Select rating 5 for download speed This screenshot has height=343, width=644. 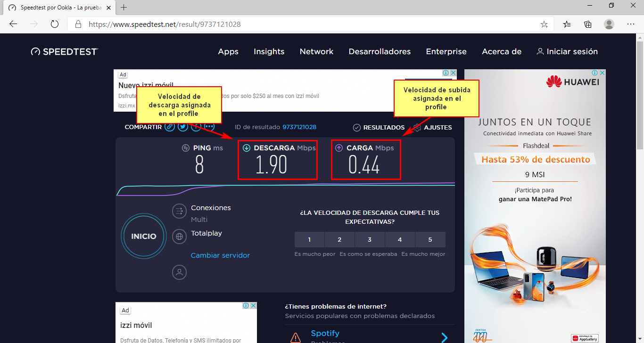tap(430, 239)
